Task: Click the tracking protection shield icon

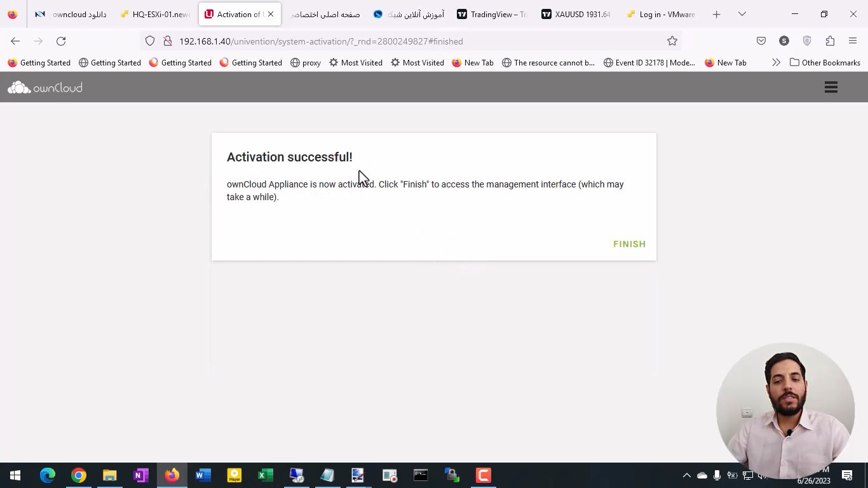Action: (150, 41)
